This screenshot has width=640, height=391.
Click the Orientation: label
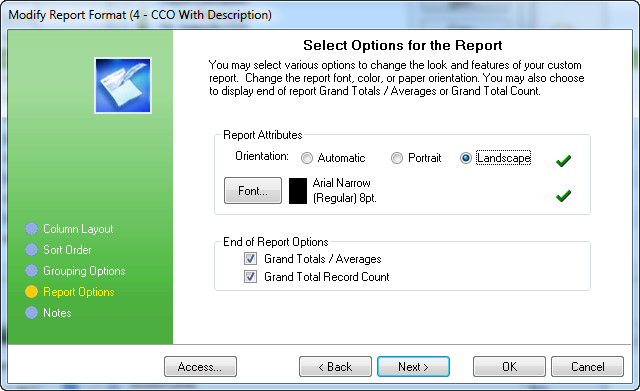click(x=262, y=156)
